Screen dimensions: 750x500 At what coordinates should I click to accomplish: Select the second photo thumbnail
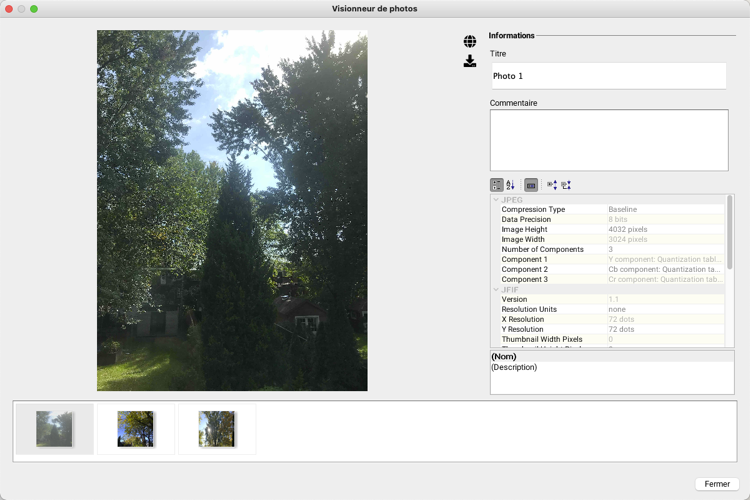136,429
